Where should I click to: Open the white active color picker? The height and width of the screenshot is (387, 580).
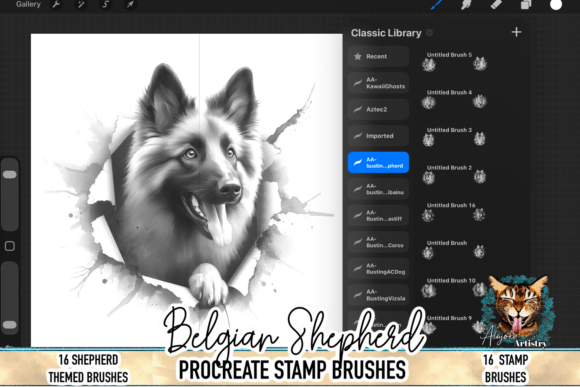tap(556, 4)
